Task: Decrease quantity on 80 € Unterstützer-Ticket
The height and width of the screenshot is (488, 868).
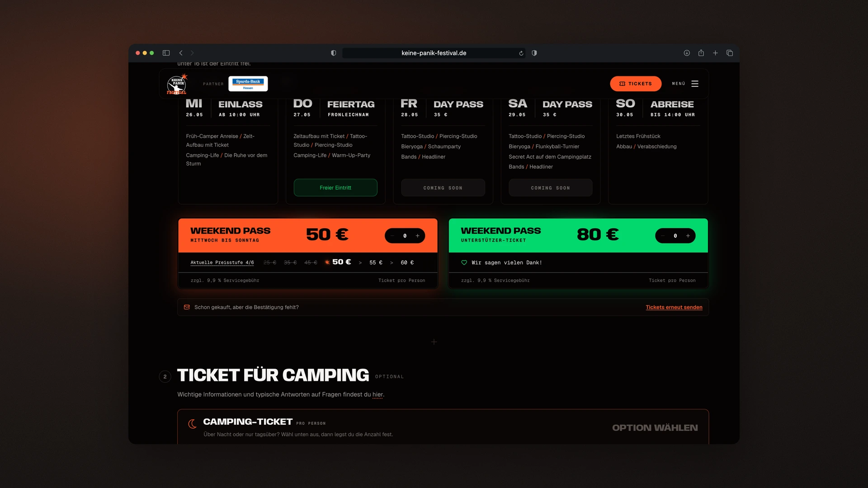Action: click(x=663, y=236)
